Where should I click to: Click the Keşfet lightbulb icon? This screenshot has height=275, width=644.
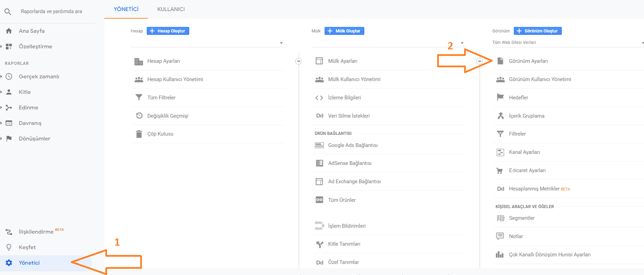point(9,247)
